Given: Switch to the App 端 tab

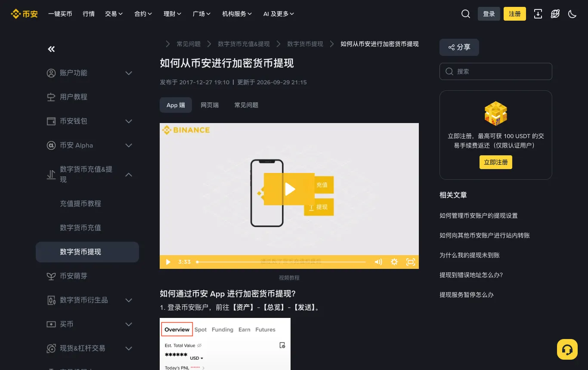Looking at the screenshot, I should [x=176, y=105].
